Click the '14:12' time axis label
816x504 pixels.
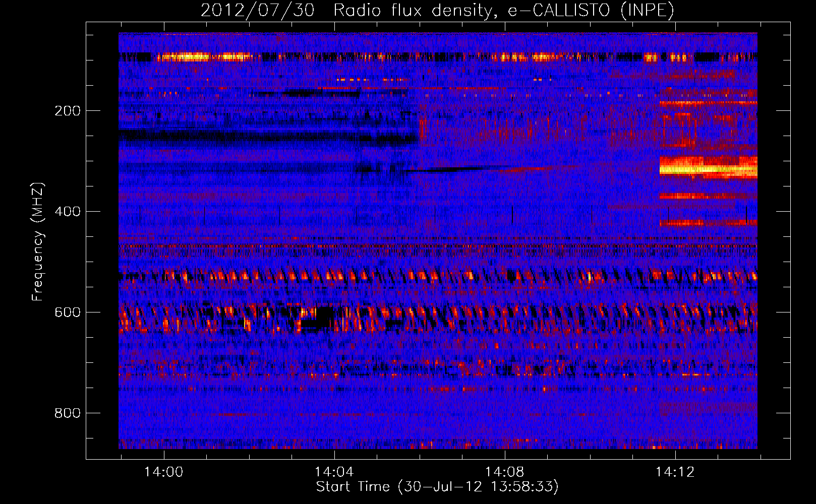tap(675, 472)
